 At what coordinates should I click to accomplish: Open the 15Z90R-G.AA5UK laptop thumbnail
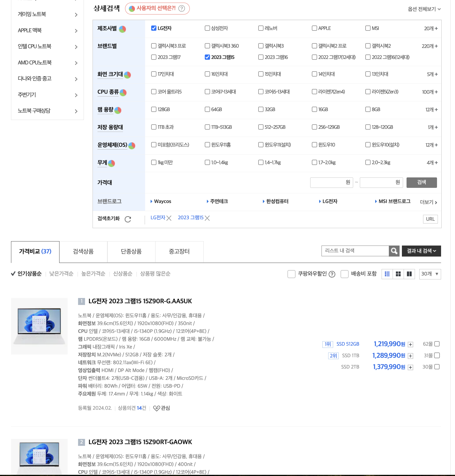(39, 326)
